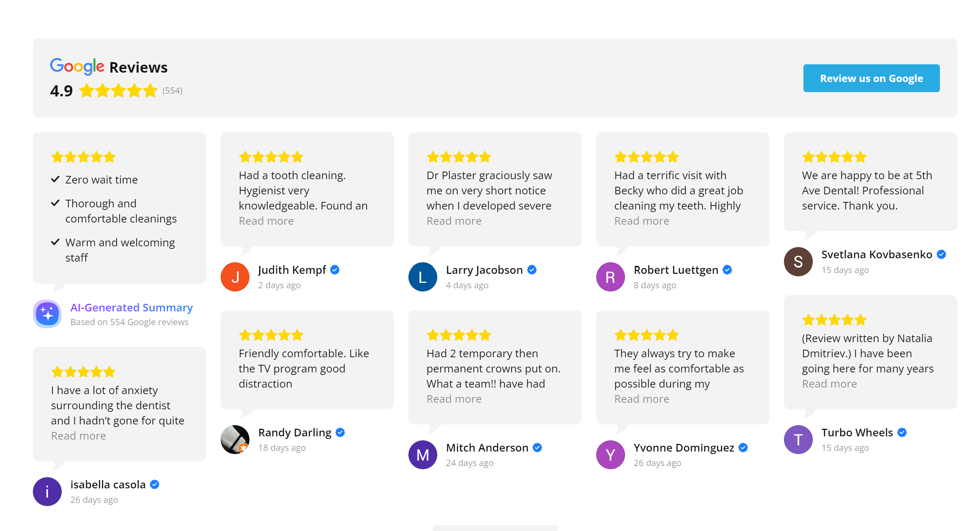Click the Mitch Anderson reviewer name
980x531 pixels.
click(487, 448)
